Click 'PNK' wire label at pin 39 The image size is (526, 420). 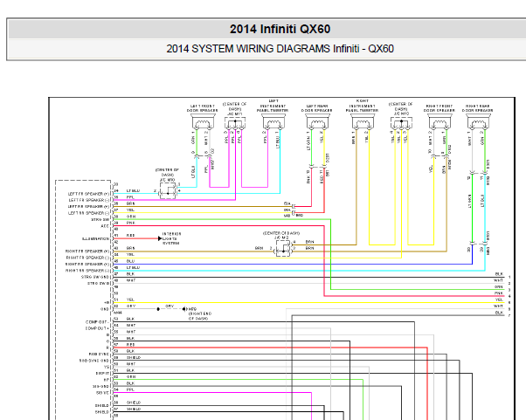[130, 223]
